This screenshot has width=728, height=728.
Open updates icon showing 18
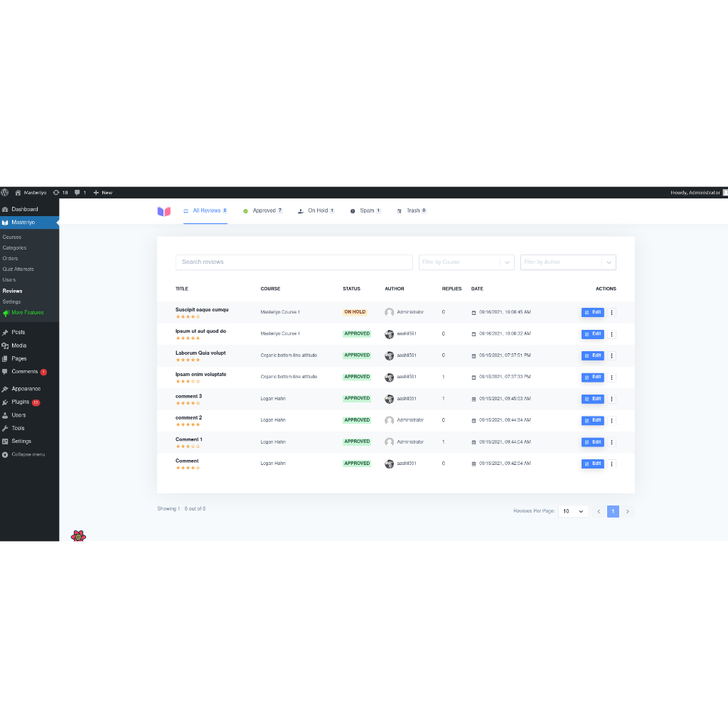60,192
